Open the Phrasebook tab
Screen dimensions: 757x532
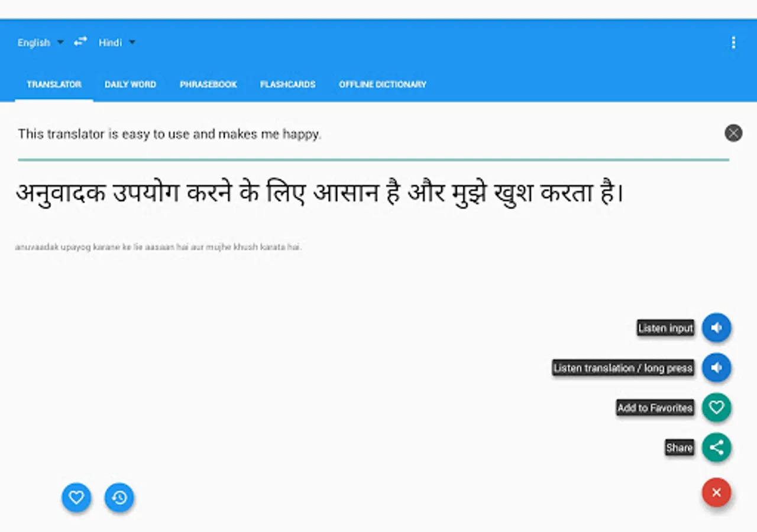click(208, 85)
